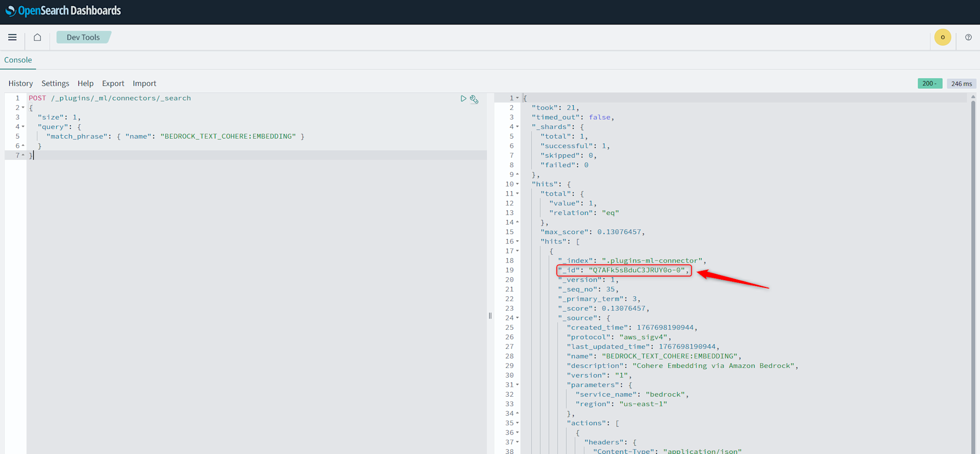
Task: Open the hamburger navigation menu
Action: pyautogui.click(x=12, y=37)
